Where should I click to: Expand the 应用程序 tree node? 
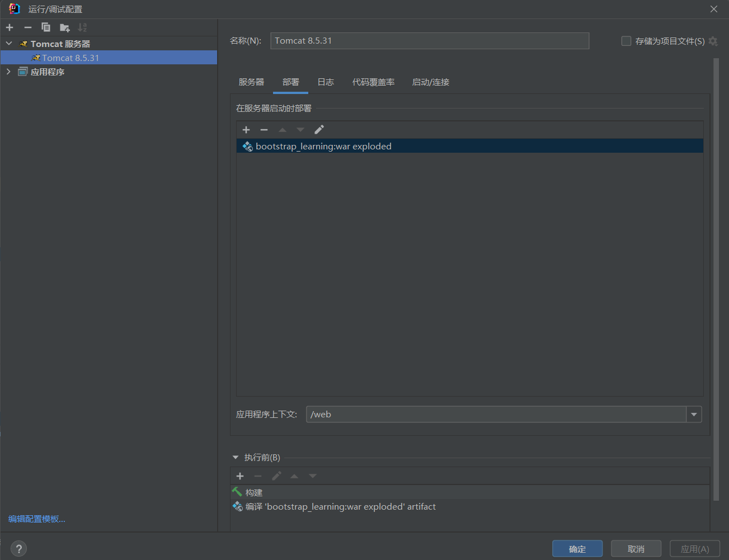8,72
